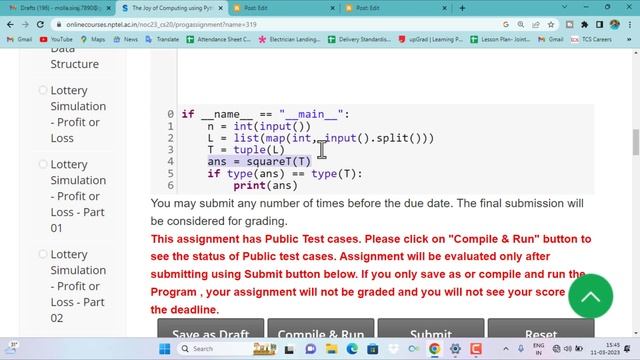Screen dimensions: 640x360
Task: Open the Google icon in address bar
Action: [x=506, y=24]
